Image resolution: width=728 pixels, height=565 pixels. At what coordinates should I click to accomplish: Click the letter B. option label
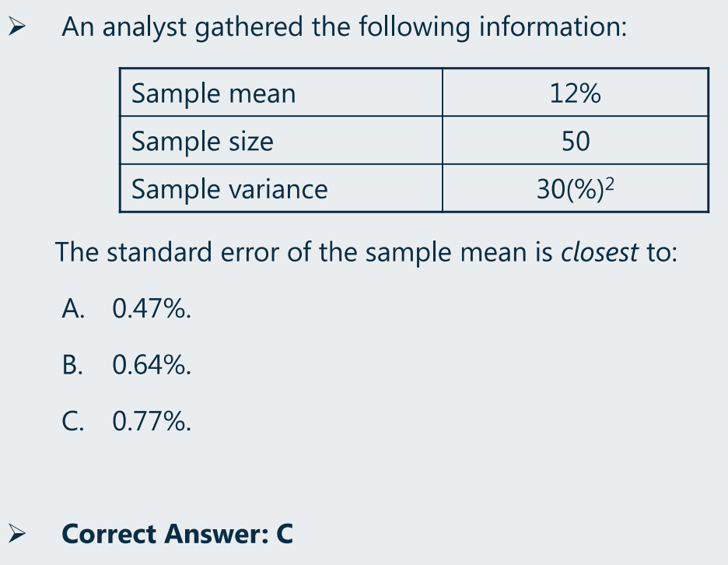73,365
